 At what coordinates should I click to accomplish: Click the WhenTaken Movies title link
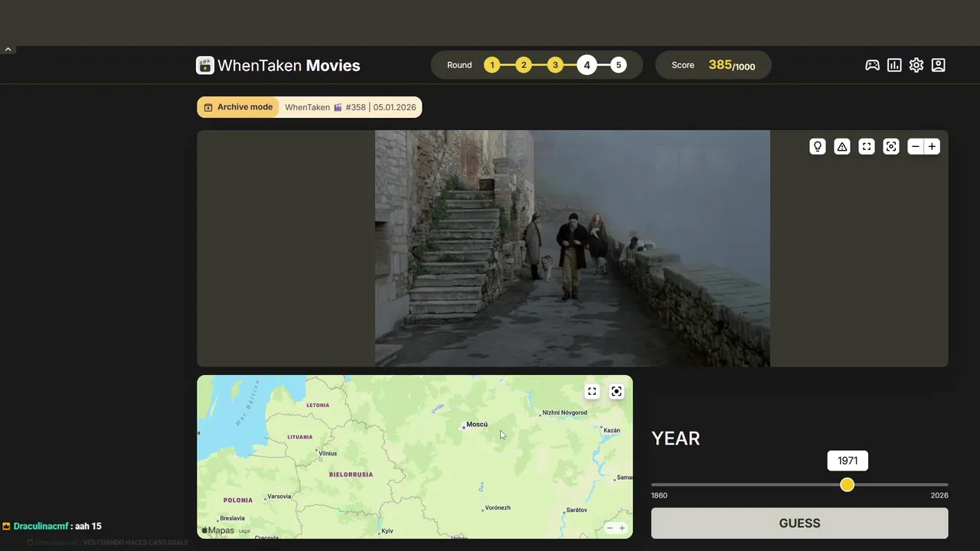point(289,65)
